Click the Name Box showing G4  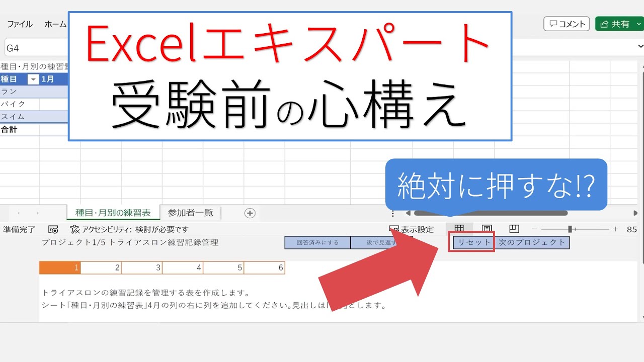(x=35, y=48)
